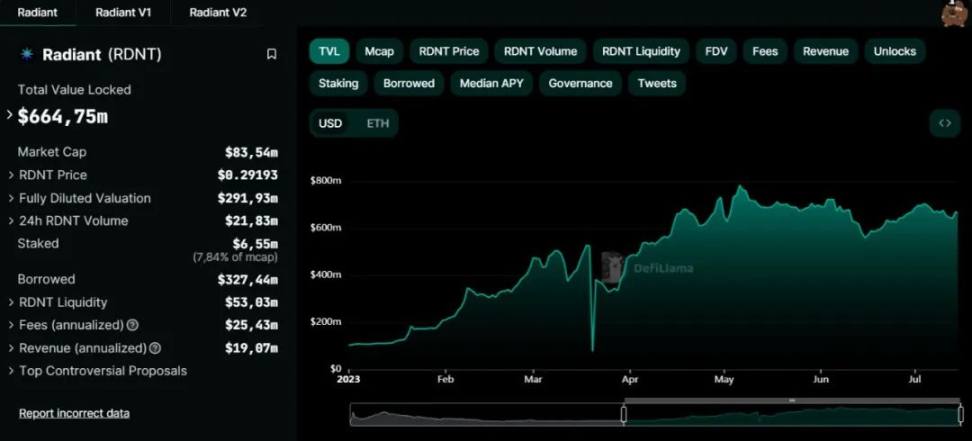Viewport: 972px width, 441px height.
Task: Show Fees on the chart
Action: pyautogui.click(x=765, y=51)
